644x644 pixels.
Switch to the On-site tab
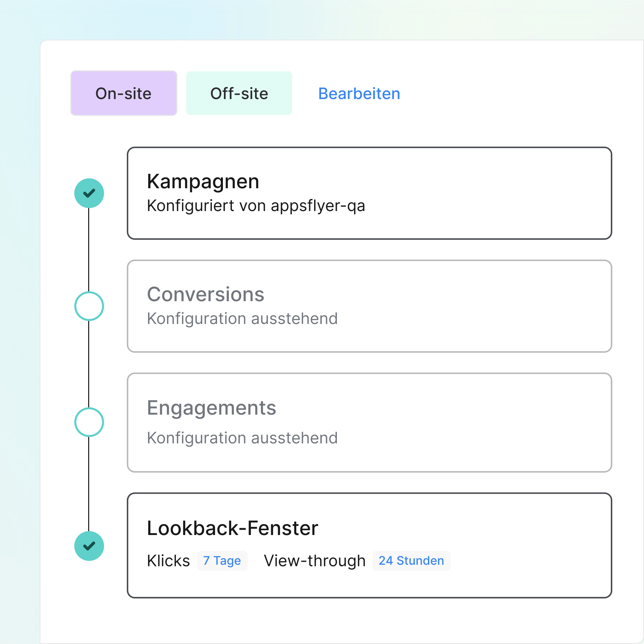[x=124, y=93]
